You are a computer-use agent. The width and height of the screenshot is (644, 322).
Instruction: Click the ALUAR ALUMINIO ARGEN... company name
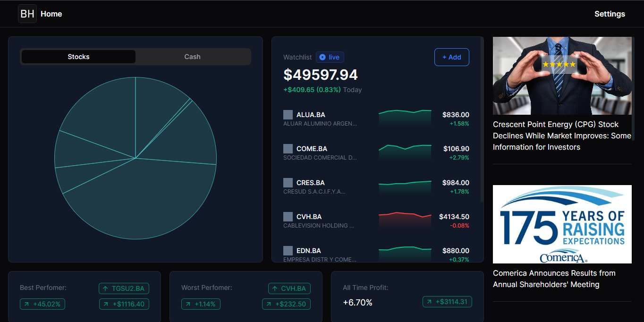[320, 124]
